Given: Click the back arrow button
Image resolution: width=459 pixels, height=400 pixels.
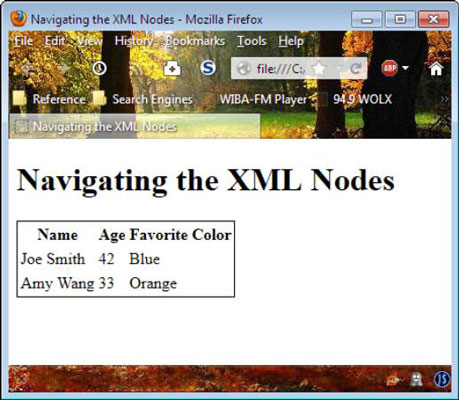Looking at the screenshot, I should (x=26, y=69).
